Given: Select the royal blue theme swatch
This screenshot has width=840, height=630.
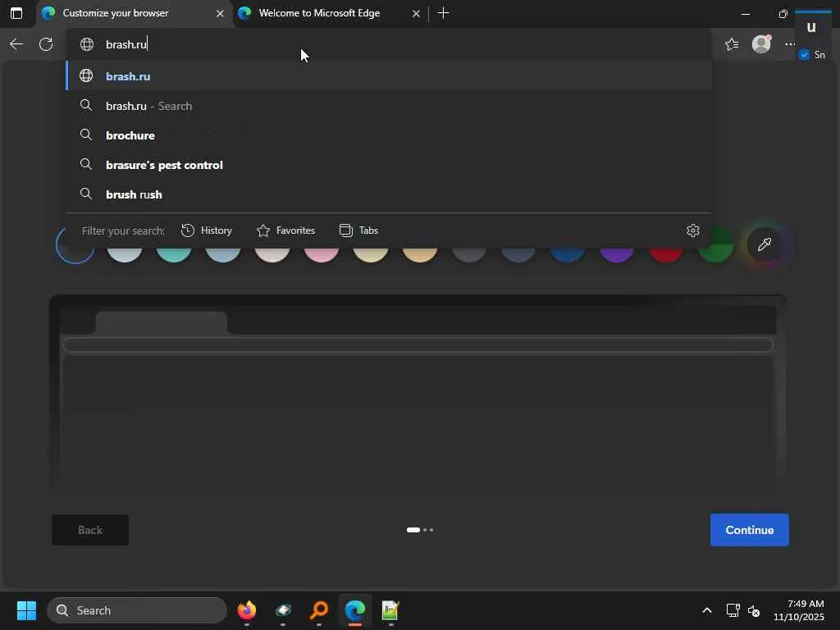Looking at the screenshot, I should point(568,254).
